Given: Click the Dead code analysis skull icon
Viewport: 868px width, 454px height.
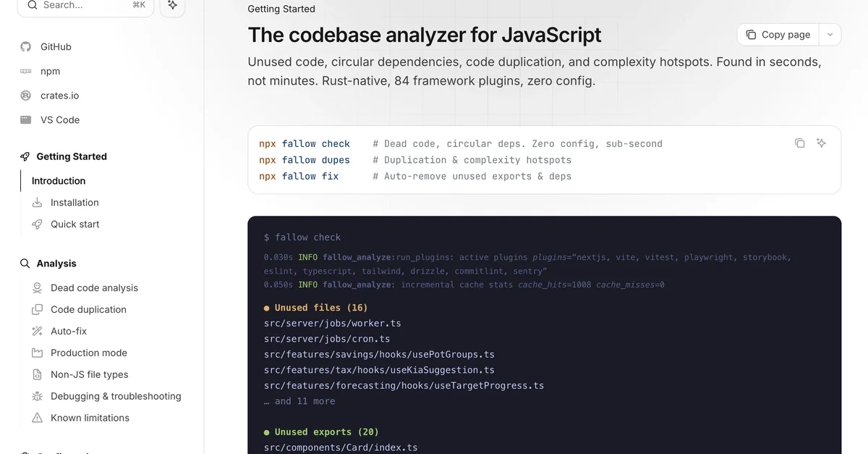Looking at the screenshot, I should point(38,288).
